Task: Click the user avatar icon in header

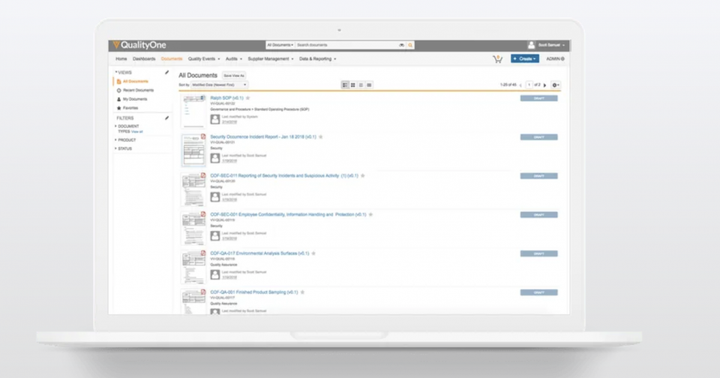Action: coord(531,45)
